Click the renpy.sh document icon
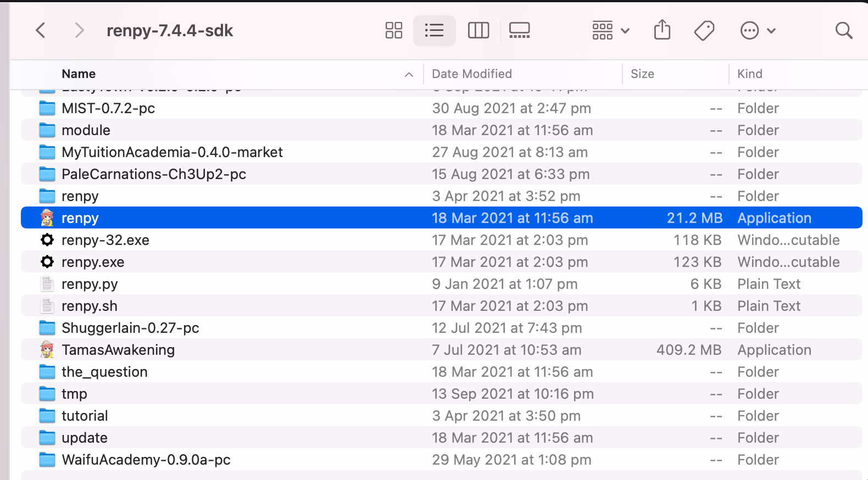Screen dimensions: 868x480 [47, 306]
